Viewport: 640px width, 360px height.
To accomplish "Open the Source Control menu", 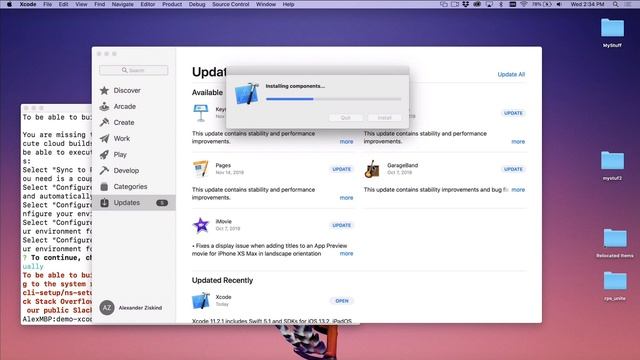I will [x=231, y=4].
